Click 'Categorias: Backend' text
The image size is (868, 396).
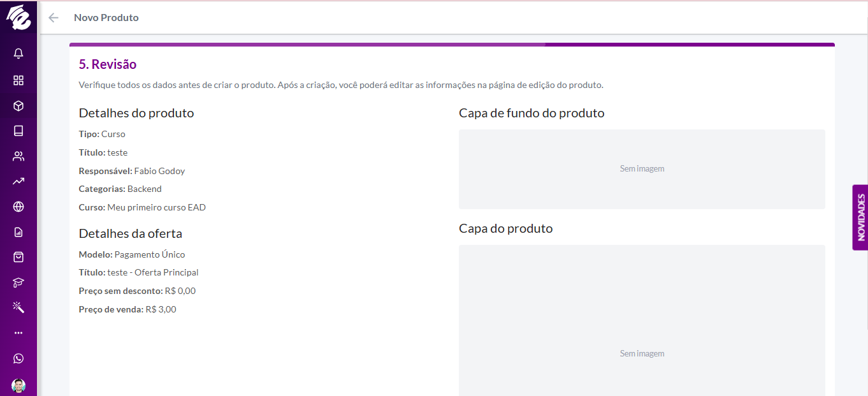pyautogui.click(x=120, y=189)
